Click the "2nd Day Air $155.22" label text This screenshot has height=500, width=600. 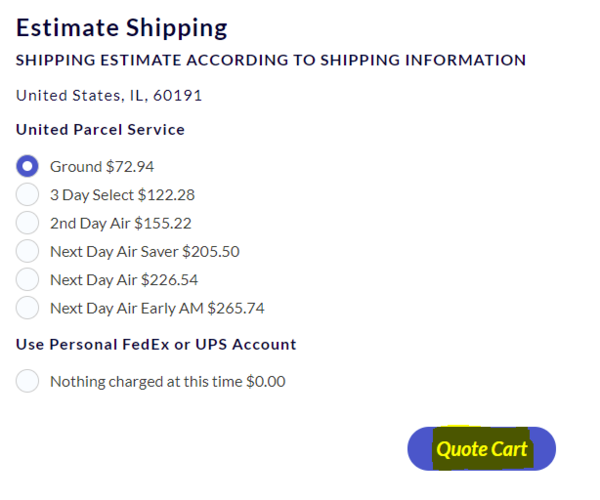120,223
